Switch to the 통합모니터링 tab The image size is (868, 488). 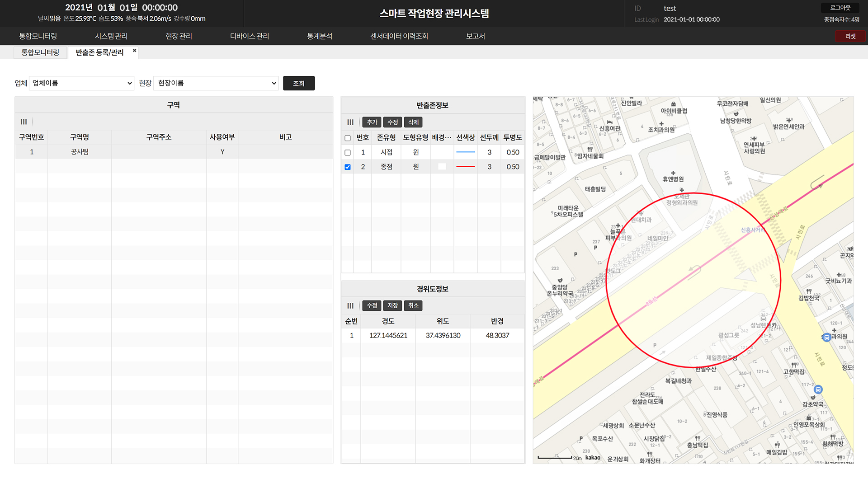click(x=40, y=52)
